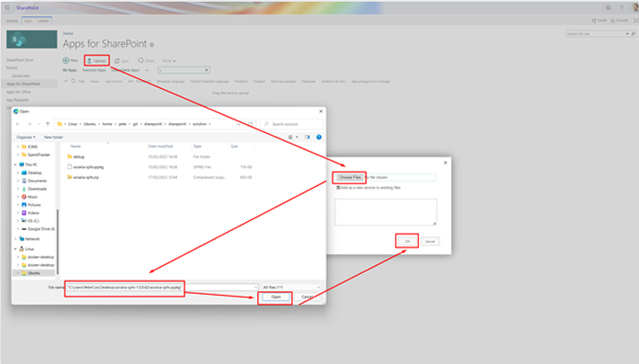This screenshot has width=639, height=364.
Task: Open Apps for Office in left navigation
Action: 18,92
